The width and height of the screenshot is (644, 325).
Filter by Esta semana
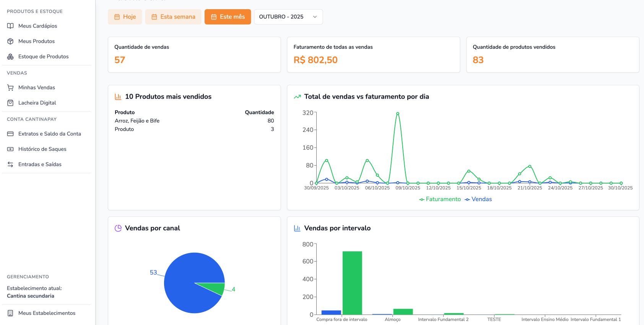173,17
